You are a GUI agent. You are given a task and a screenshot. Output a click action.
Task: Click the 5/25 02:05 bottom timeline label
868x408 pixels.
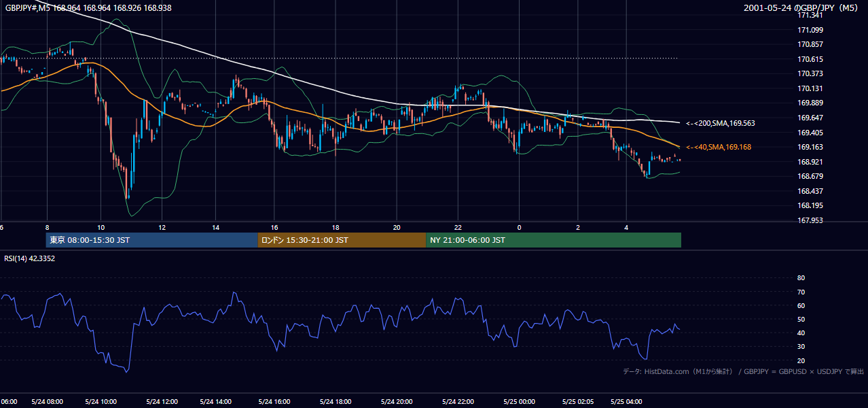click(x=578, y=401)
